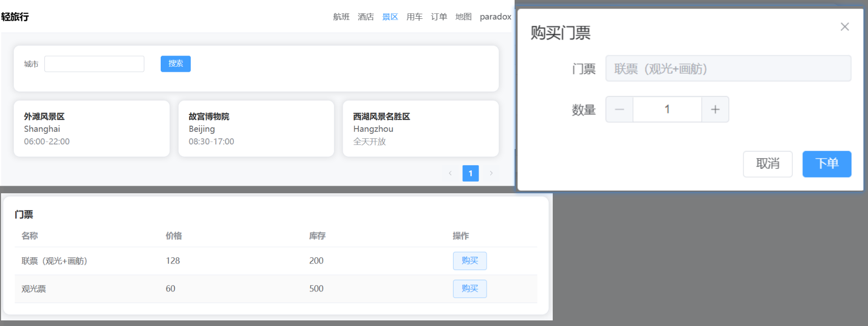Click the 下单 order button
This screenshot has height=326, width=868.
(x=826, y=164)
